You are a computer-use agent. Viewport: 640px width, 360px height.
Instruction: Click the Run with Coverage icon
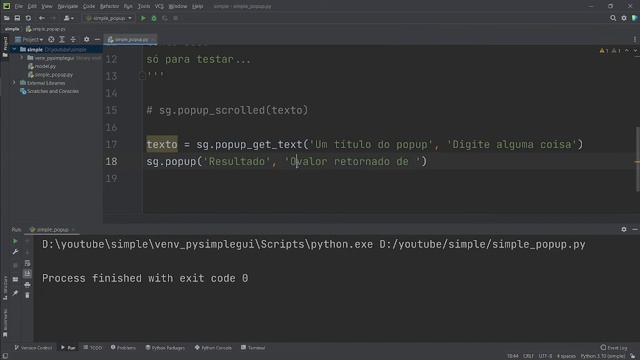[x=165, y=18]
